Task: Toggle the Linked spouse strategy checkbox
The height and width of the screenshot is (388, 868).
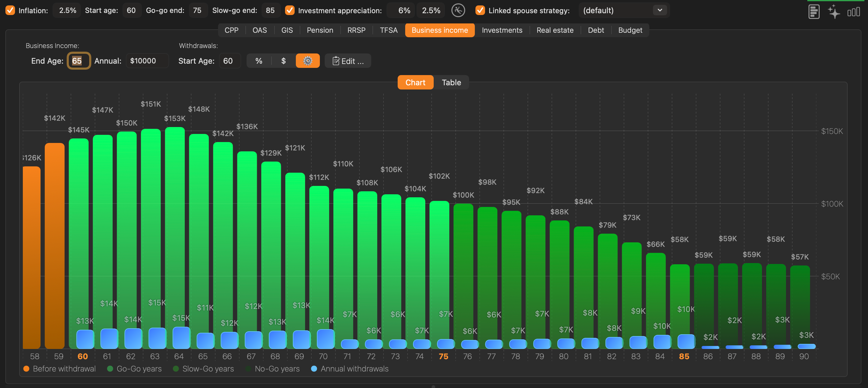Action: click(480, 11)
